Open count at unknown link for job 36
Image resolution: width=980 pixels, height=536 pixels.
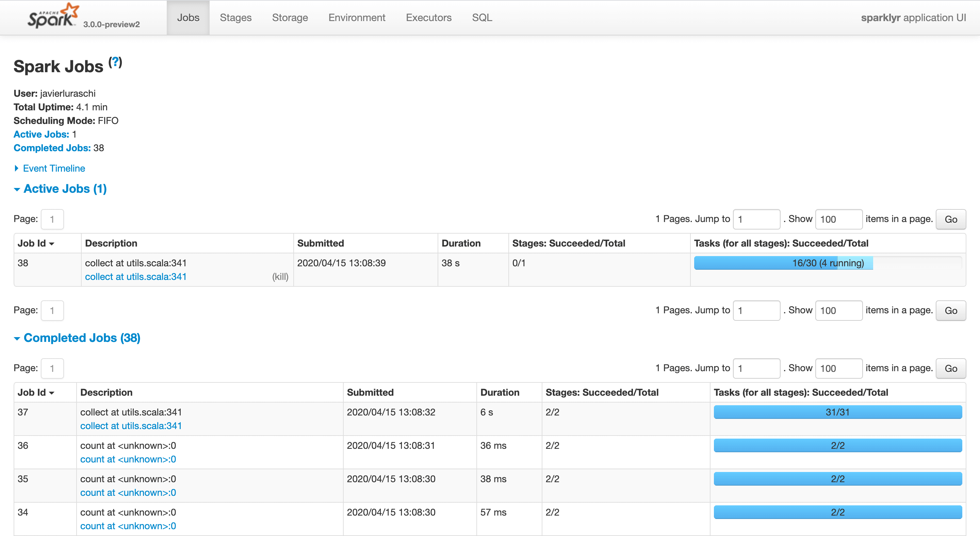[x=128, y=459]
